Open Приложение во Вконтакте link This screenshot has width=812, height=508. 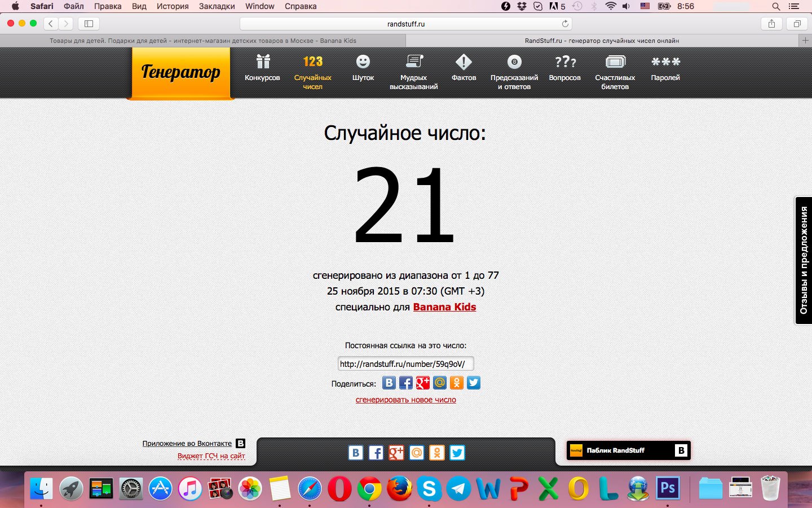click(x=187, y=444)
